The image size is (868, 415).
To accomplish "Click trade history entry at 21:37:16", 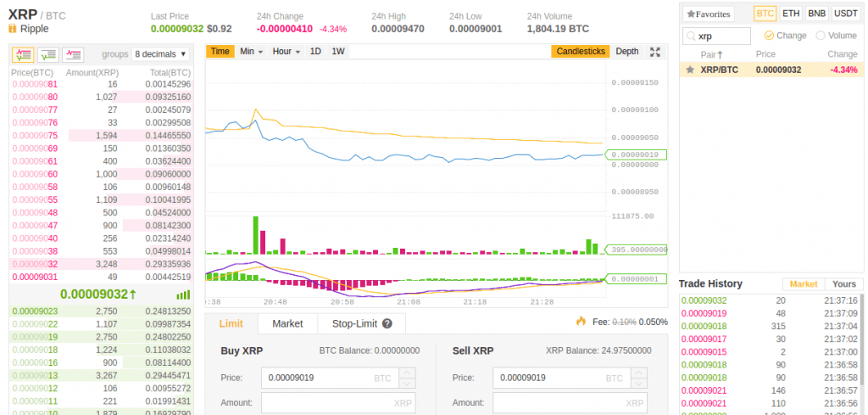I will (770, 301).
